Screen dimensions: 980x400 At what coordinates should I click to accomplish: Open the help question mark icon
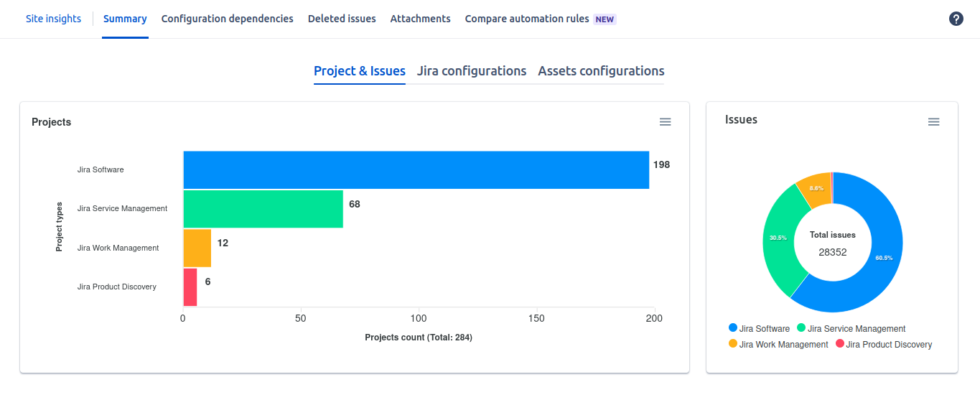(956, 19)
